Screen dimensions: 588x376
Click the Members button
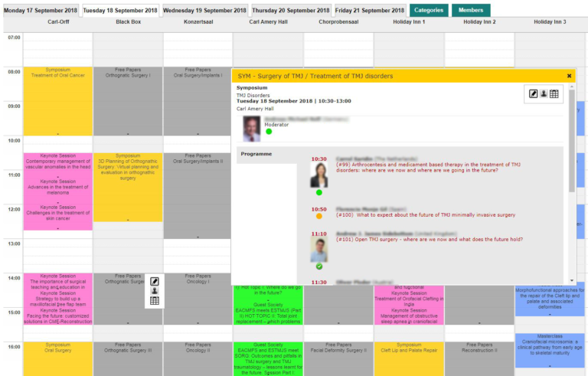click(471, 10)
